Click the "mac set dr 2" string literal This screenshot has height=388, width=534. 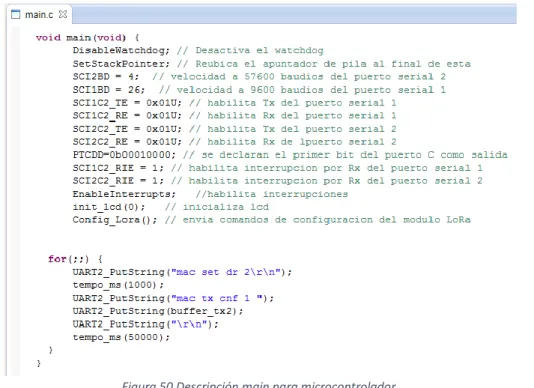click(x=225, y=272)
